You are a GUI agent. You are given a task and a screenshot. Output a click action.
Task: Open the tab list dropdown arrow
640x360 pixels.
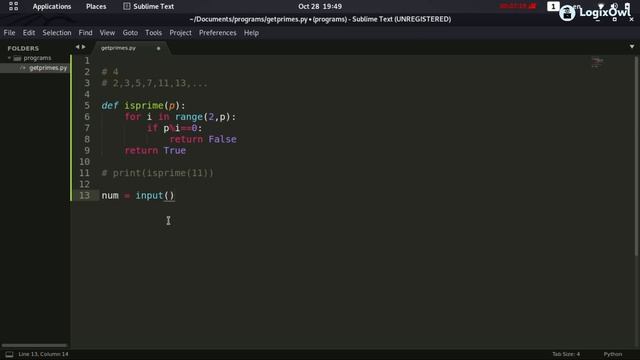tap(632, 47)
